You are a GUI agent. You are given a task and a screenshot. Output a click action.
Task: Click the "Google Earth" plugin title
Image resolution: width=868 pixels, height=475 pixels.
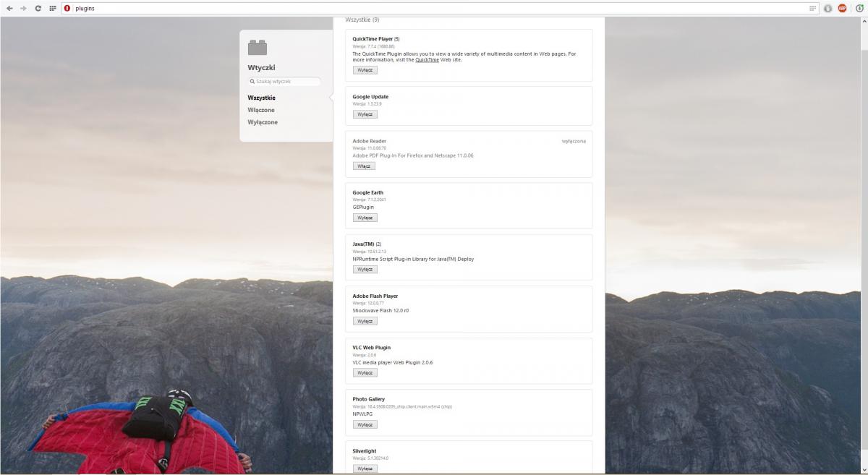tap(368, 193)
